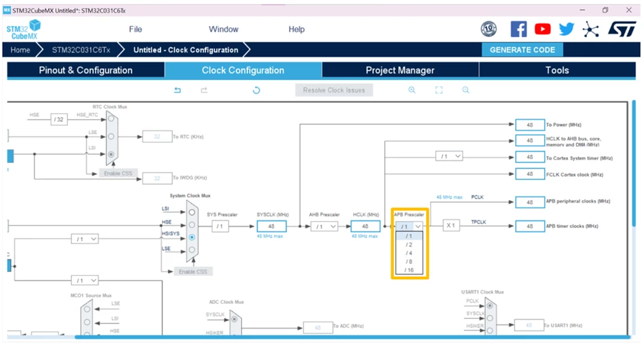The height and width of the screenshot is (343, 644).
Task: Zoom in on the clock diagram
Action: click(x=412, y=90)
